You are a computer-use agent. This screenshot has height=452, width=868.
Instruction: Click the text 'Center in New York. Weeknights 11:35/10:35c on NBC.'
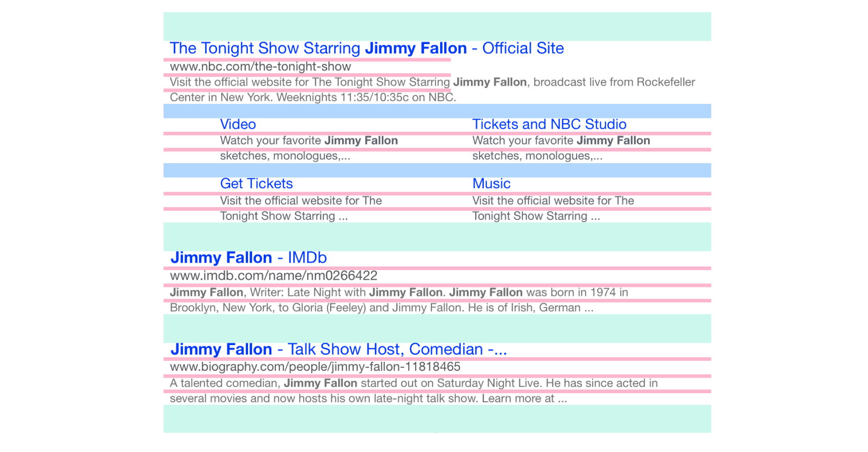click(x=313, y=97)
